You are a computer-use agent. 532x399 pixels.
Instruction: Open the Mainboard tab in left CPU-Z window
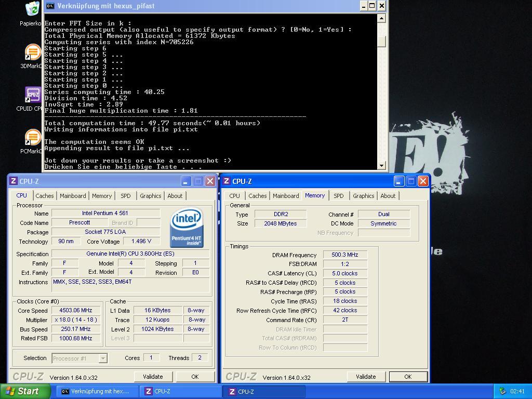pos(73,196)
